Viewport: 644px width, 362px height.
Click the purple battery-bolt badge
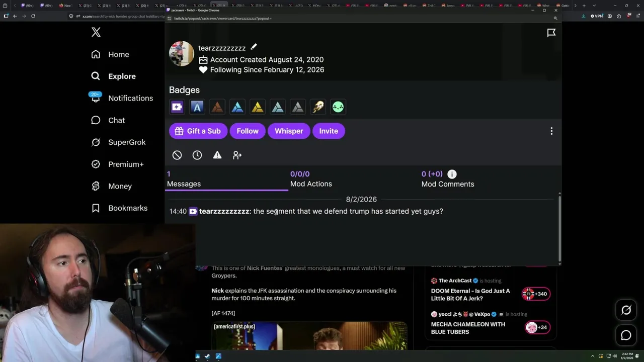(x=177, y=107)
